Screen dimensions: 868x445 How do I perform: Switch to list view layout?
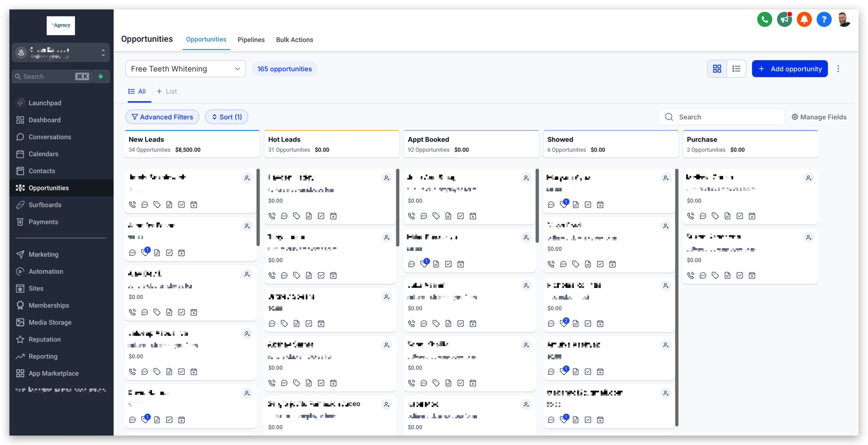[736, 69]
